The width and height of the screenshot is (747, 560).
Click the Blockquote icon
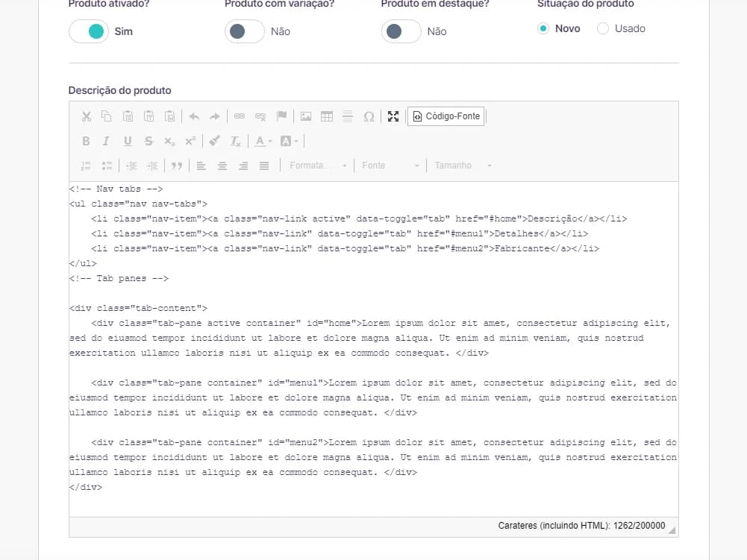(x=177, y=166)
